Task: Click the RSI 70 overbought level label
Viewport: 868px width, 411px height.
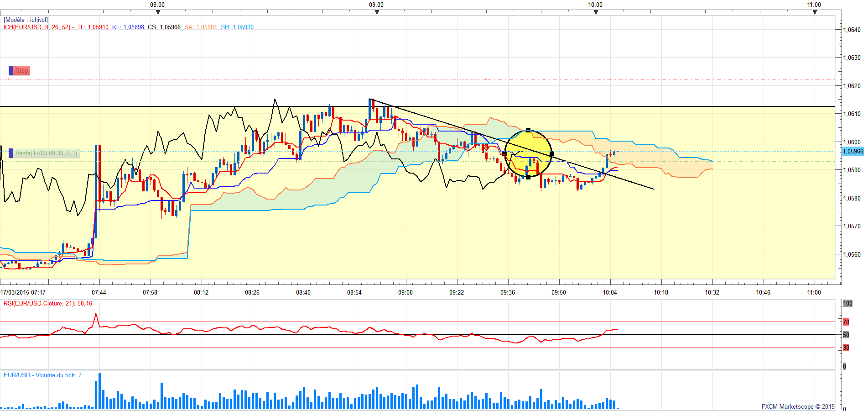Action: 846,322
